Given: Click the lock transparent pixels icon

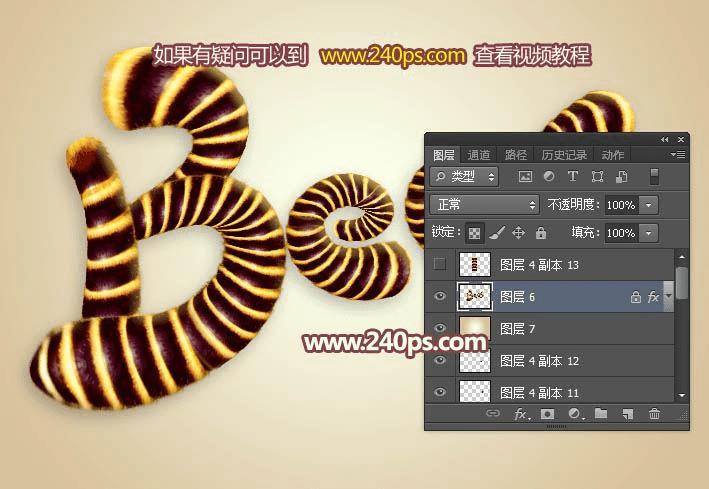Looking at the screenshot, I should pos(474,233).
